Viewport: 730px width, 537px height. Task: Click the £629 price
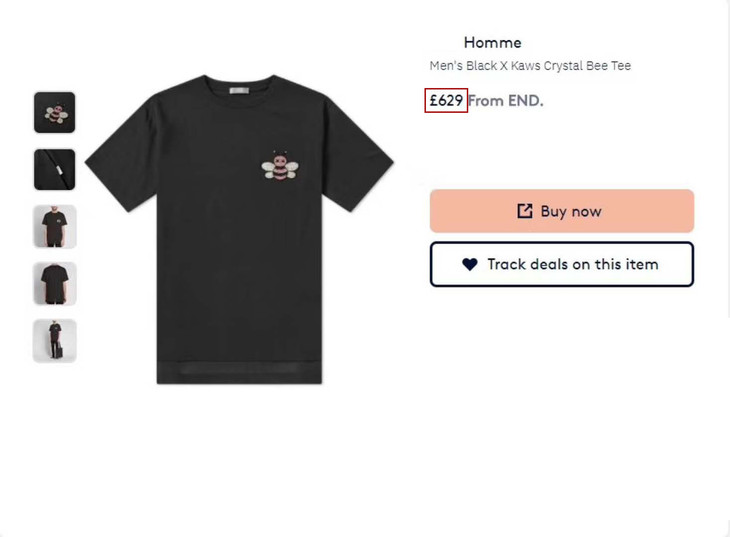click(446, 100)
